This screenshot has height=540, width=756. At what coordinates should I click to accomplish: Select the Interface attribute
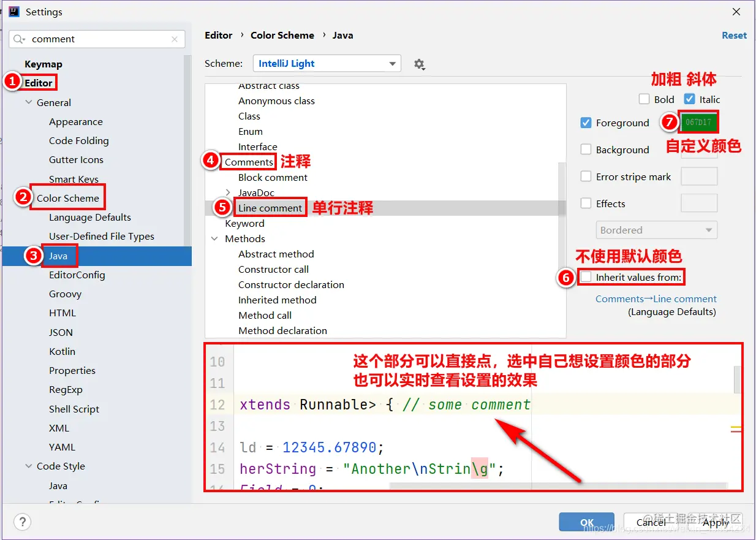[x=258, y=146]
